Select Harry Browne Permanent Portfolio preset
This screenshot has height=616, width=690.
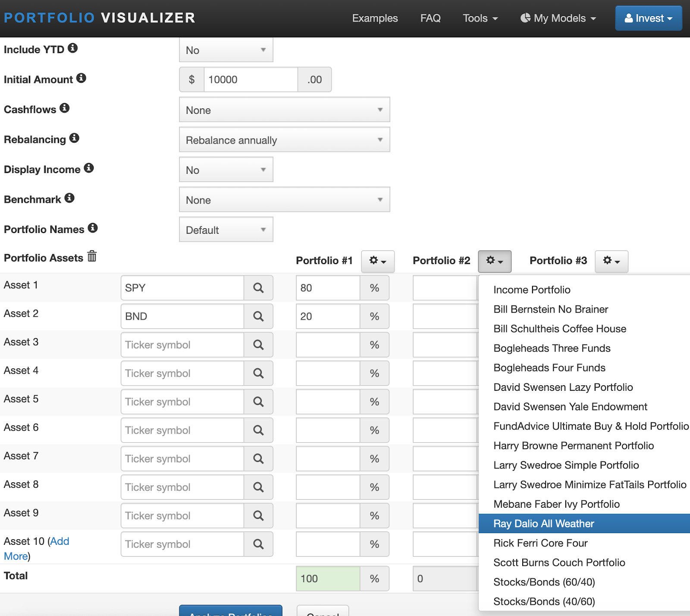[584, 446]
